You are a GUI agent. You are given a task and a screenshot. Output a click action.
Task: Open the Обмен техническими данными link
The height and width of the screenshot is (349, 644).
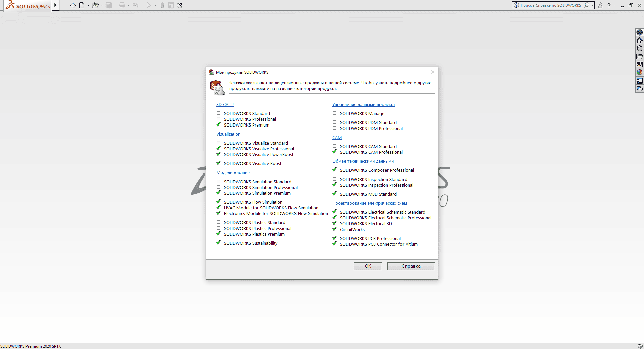363,161
